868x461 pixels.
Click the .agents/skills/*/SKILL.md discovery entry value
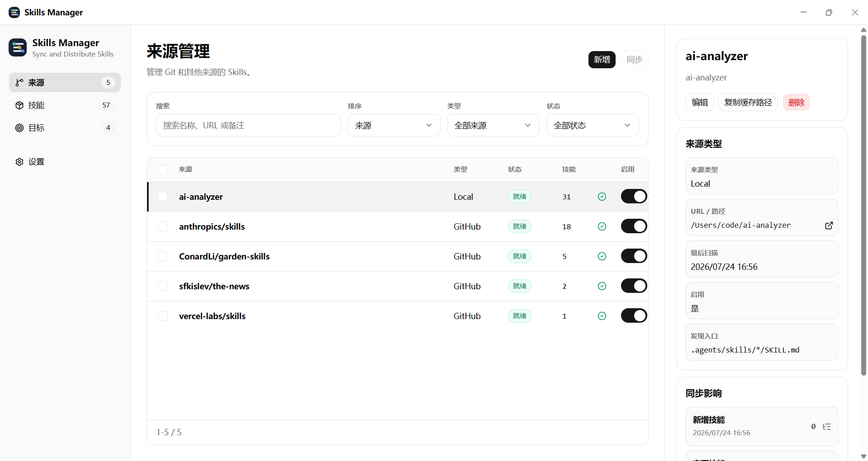[745, 350]
